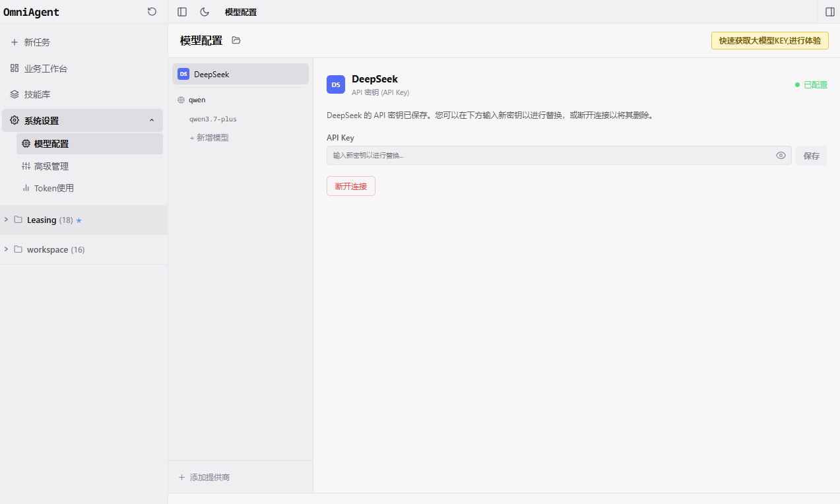
Task: Click the workspace folder icon
Action: 18,249
